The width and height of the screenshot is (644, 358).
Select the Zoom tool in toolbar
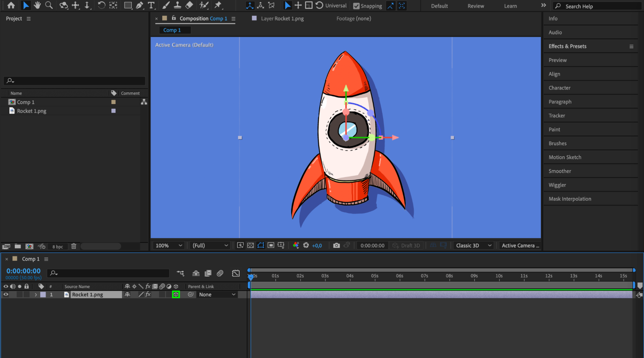coord(49,5)
